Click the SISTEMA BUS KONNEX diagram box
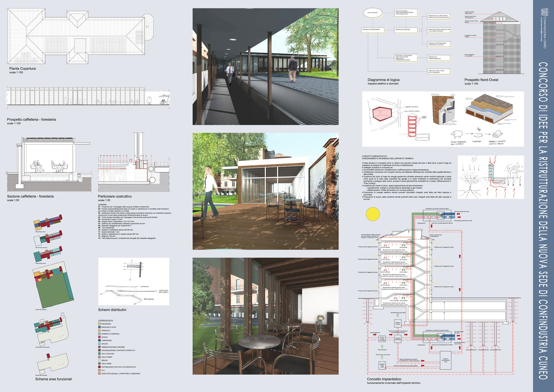Image resolution: width=554 pixels, height=392 pixels. 406,30
